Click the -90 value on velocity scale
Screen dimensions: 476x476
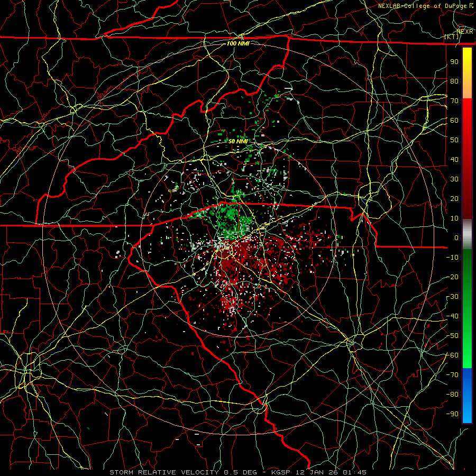452,414
